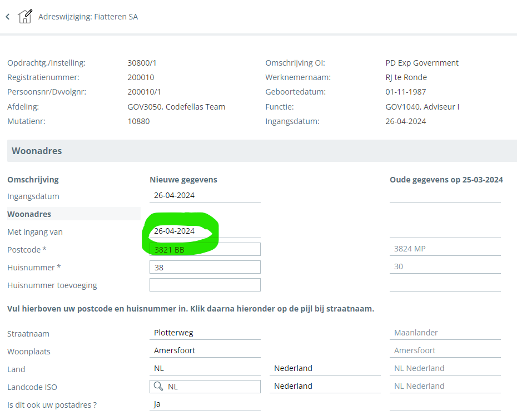
Task: Click the Nederland description next to Land
Action: pyautogui.click(x=325, y=368)
